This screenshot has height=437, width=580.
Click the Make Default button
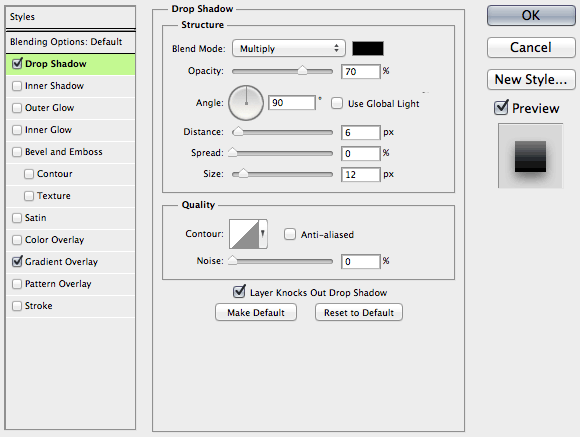[256, 313]
